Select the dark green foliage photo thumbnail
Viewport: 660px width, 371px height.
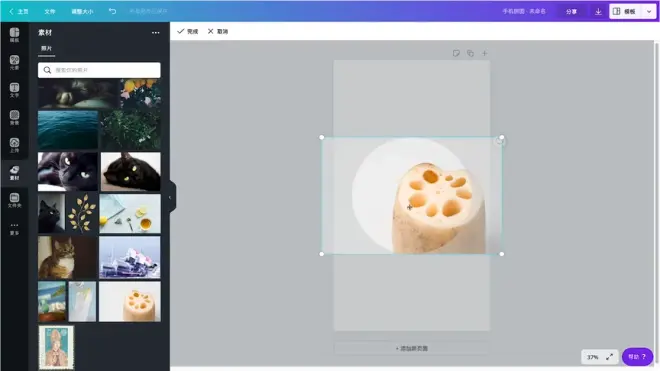[x=130, y=130]
